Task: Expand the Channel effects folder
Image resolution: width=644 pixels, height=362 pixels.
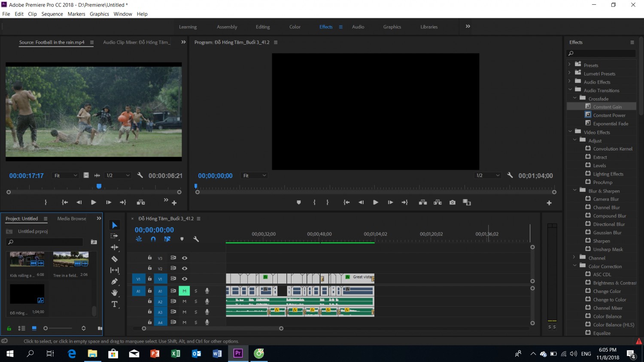Action: [574, 257]
